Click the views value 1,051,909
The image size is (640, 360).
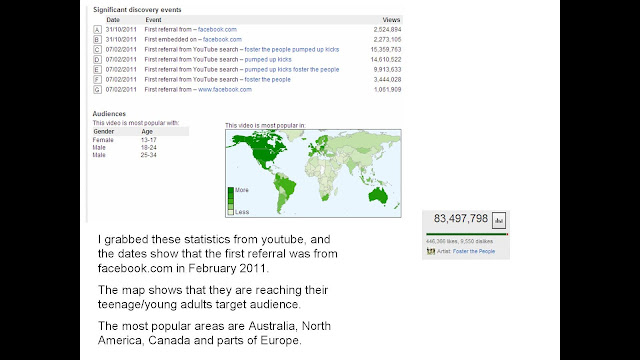pyautogui.click(x=387, y=89)
